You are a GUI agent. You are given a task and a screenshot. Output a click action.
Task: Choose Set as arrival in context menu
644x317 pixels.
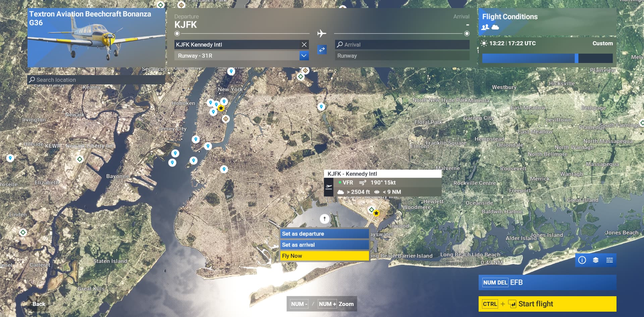[x=325, y=245]
